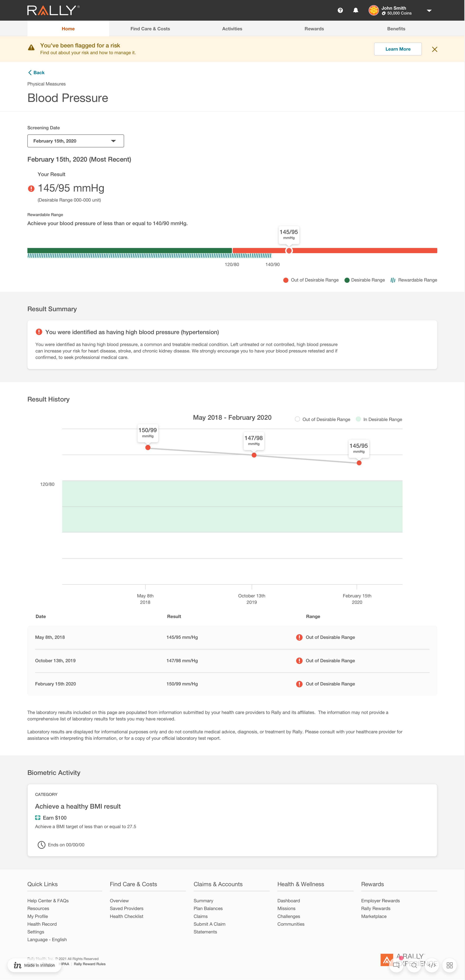Select the 150/99 chart data point
This screenshot has height=980, width=465.
pyautogui.click(x=148, y=447)
